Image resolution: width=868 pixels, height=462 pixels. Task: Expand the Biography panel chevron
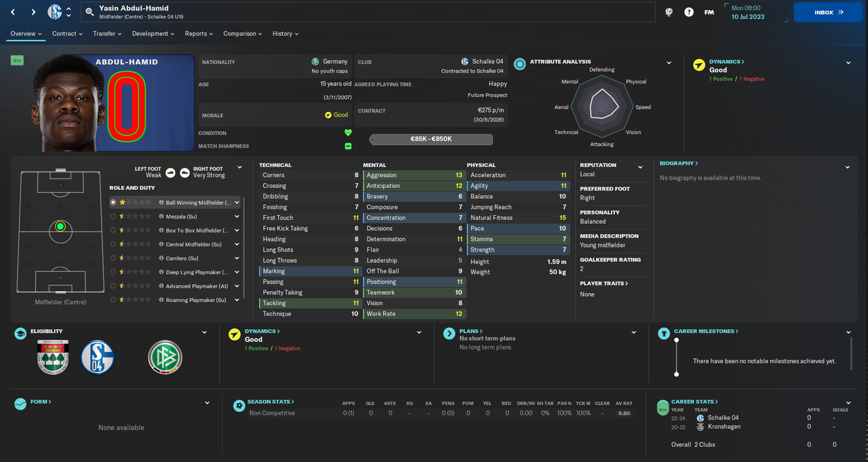848,167
